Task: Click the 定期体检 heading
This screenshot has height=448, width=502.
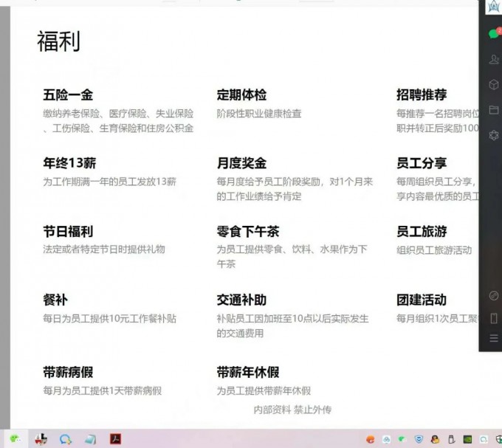Action: tap(241, 94)
